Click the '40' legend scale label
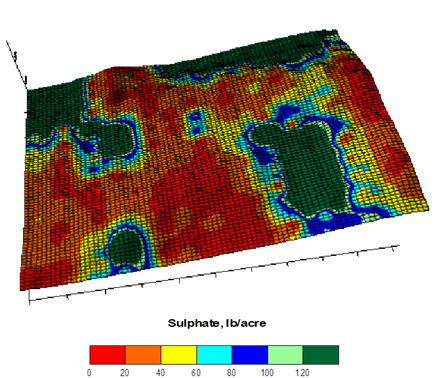 (160, 372)
